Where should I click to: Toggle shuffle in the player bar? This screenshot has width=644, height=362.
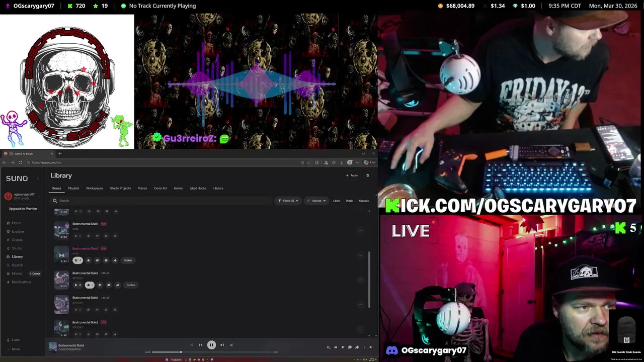point(192,345)
